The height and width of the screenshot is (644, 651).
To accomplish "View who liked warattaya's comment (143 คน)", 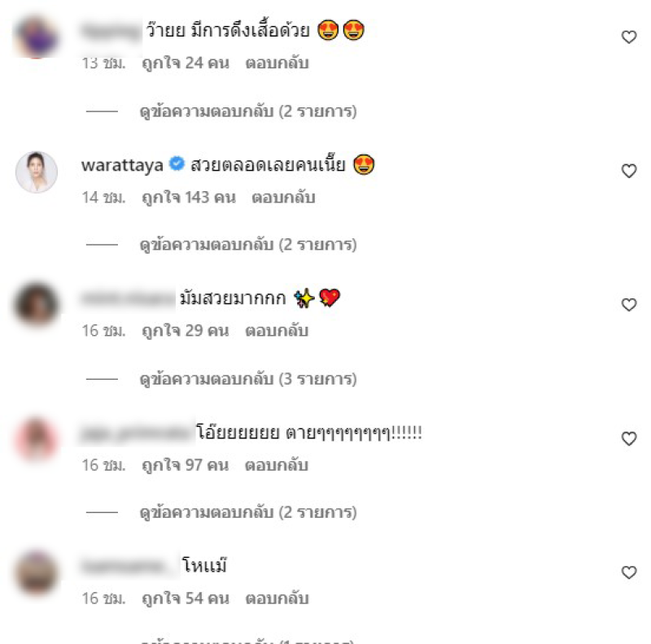I will [x=189, y=197].
